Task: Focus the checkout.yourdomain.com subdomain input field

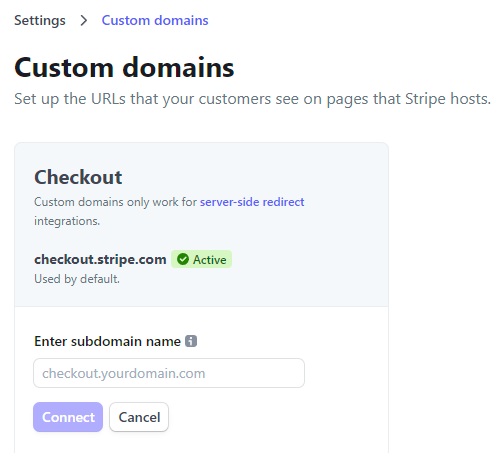Action: pos(169,373)
